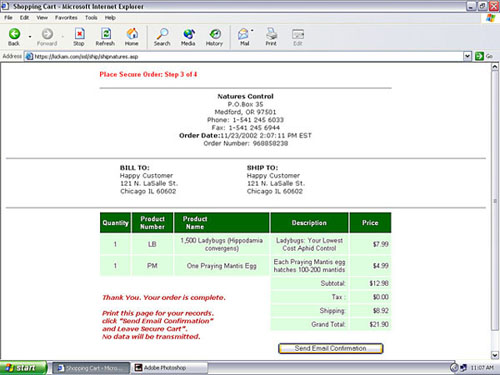Viewport: 500px width, 375px height.
Task: Click the Place Secure Order Step 3 heading
Action: pyautogui.click(x=148, y=74)
